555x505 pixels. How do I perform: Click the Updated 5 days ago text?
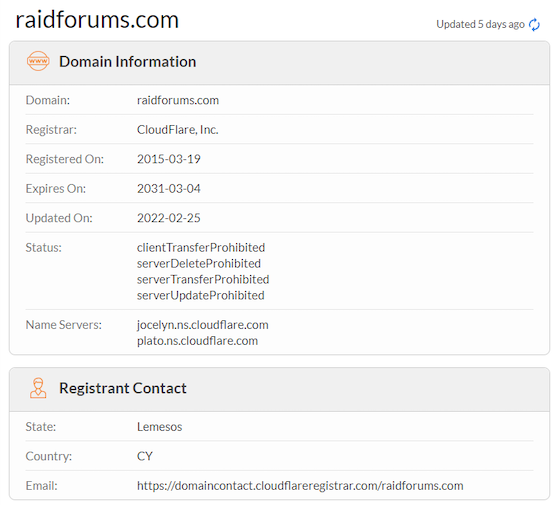[480, 24]
